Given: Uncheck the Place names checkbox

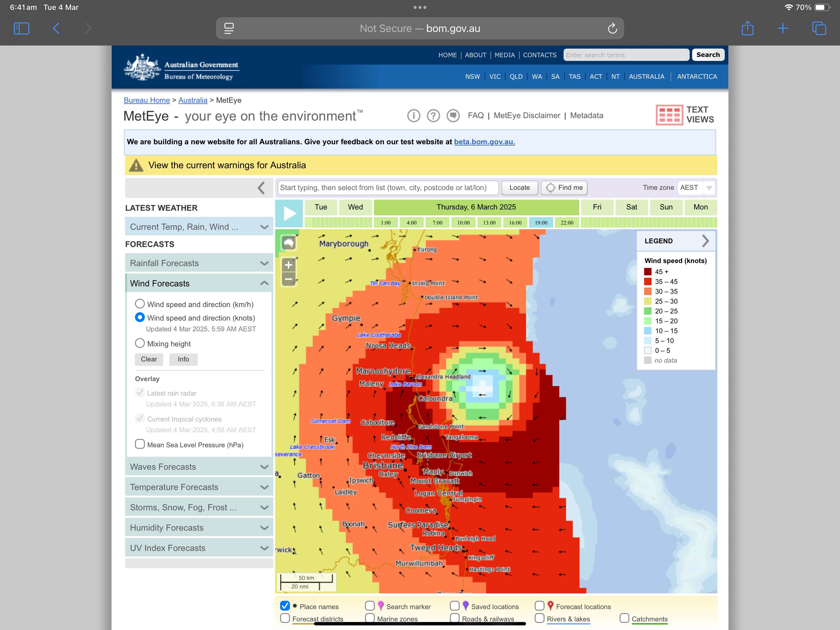Looking at the screenshot, I should [285, 606].
